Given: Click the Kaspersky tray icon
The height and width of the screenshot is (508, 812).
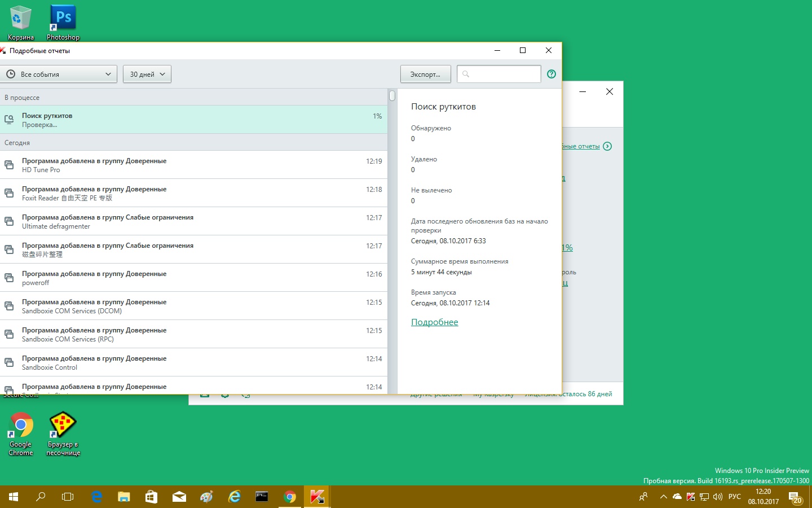Looking at the screenshot, I should coord(691,497).
